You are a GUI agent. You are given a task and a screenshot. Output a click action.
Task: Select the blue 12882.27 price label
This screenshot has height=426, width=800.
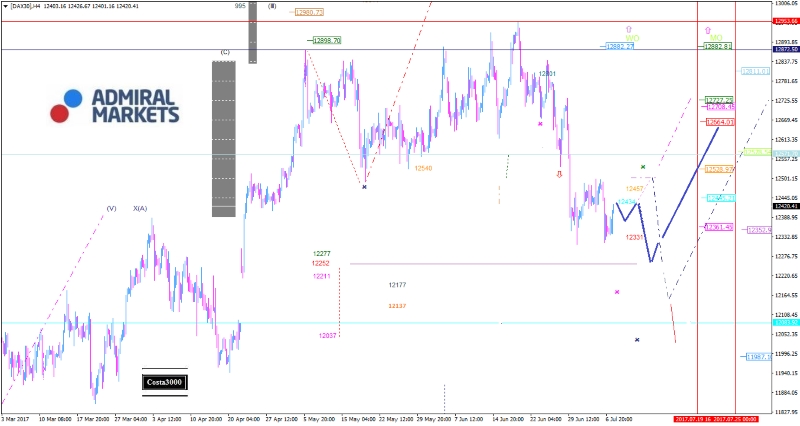[620, 46]
